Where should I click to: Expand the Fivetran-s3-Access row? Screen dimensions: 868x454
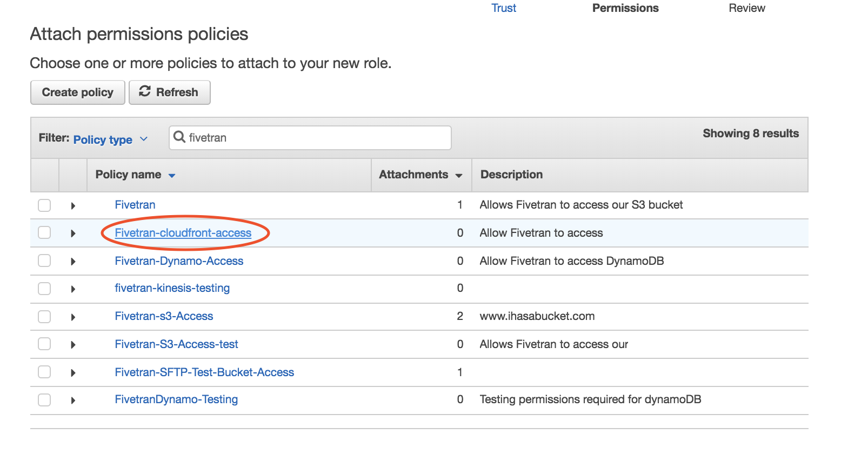73,317
